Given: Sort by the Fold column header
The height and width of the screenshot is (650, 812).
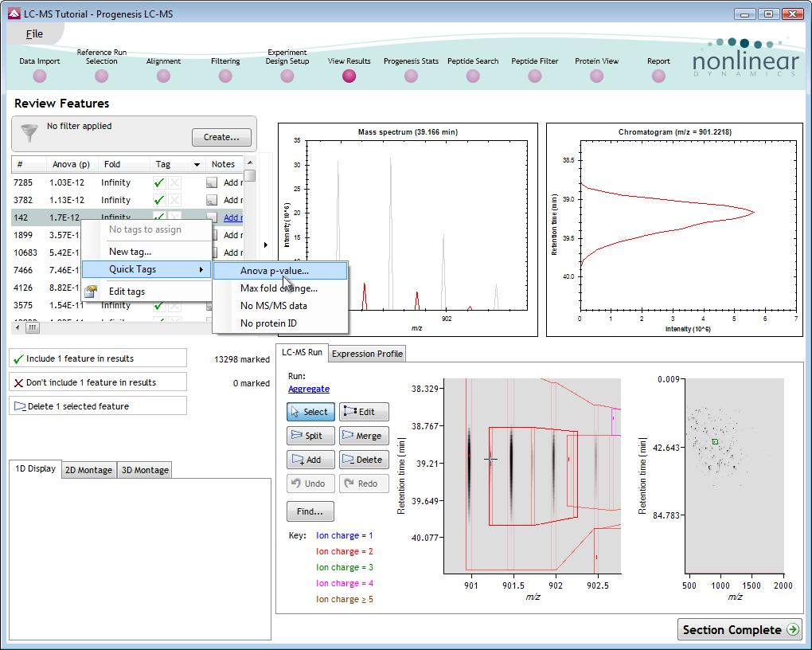Looking at the screenshot, I should 123,164.
